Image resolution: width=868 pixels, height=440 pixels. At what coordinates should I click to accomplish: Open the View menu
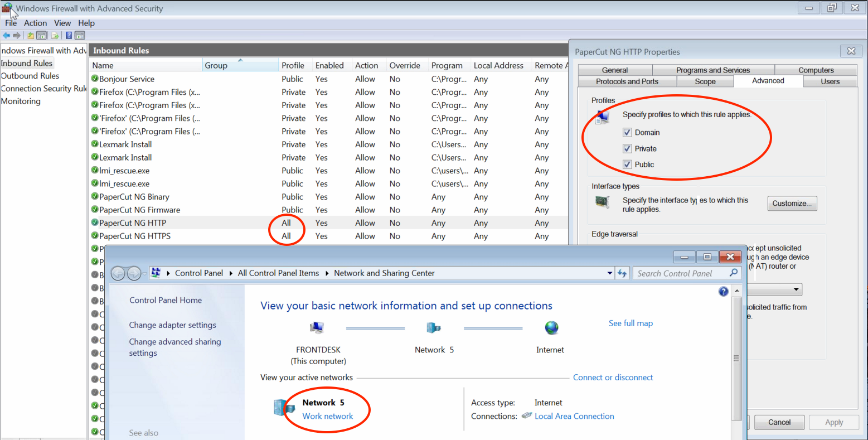[x=62, y=23]
